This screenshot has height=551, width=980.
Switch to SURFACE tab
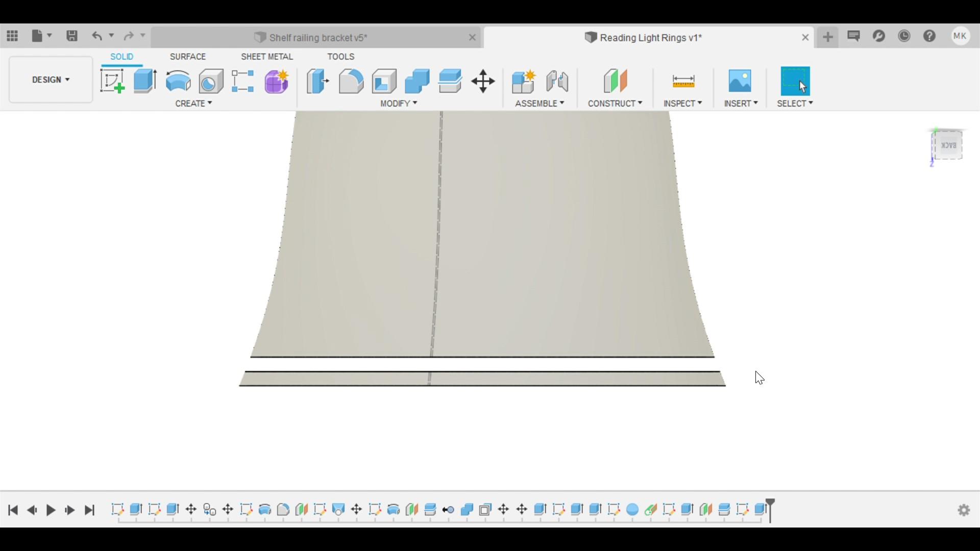(x=188, y=57)
